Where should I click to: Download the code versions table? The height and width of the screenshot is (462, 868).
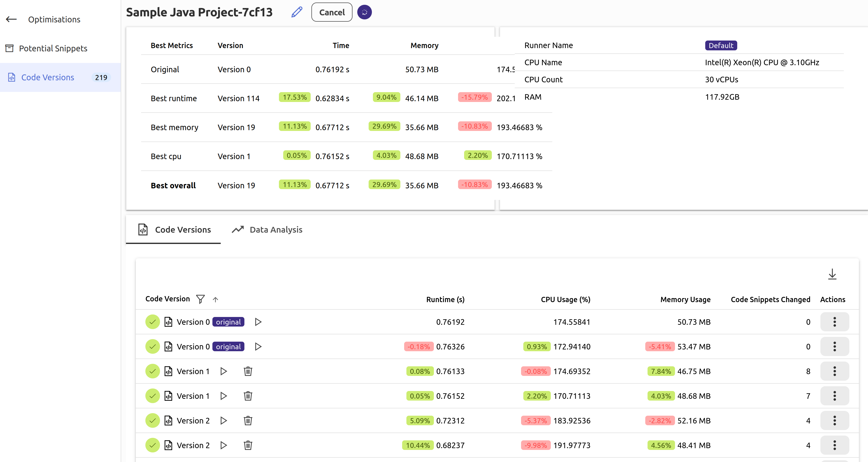coord(832,274)
